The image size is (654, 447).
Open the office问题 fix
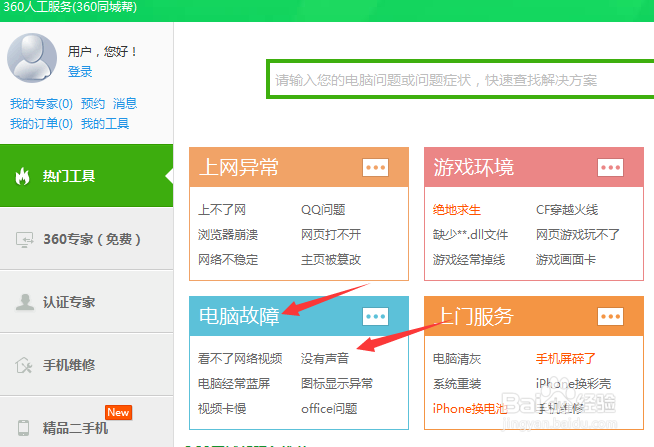pos(329,408)
